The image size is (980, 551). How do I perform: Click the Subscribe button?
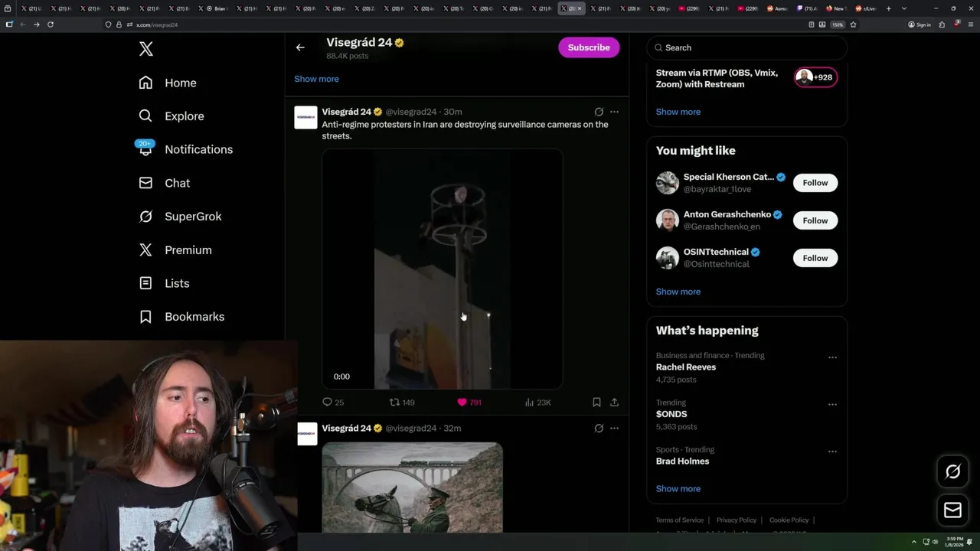click(x=589, y=47)
